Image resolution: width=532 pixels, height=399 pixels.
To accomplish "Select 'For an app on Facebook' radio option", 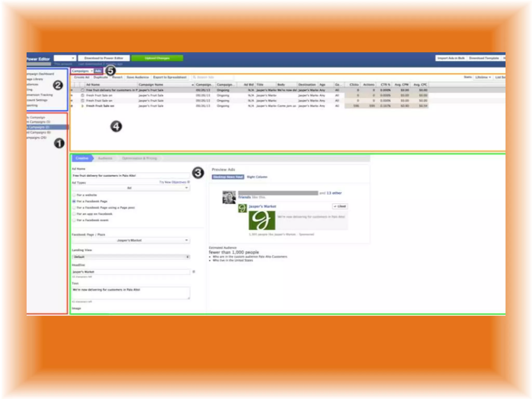I will (74, 214).
